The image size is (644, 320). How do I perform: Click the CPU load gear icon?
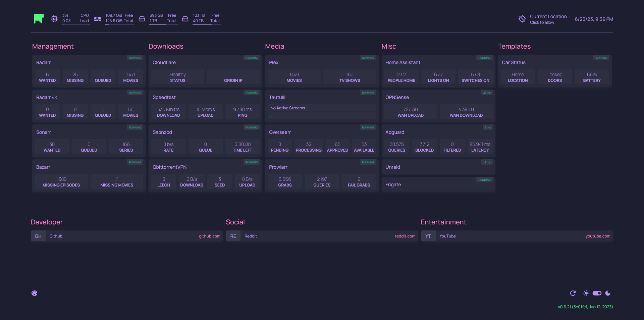[x=54, y=19]
